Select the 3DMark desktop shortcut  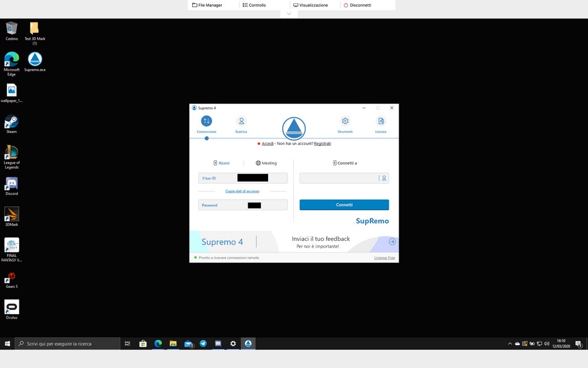pos(12,217)
